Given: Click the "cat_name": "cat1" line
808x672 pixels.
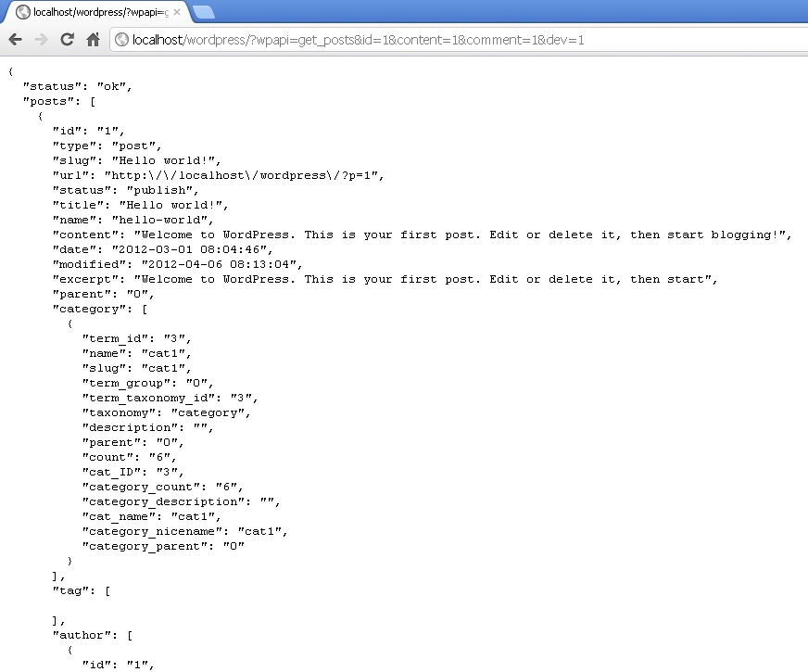Looking at the screenshot, I should pyautogui.click(x=152, y=517).
